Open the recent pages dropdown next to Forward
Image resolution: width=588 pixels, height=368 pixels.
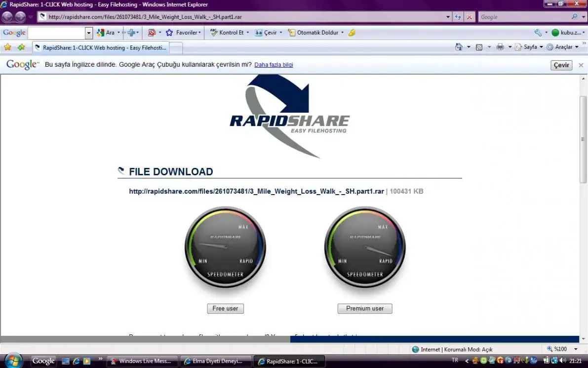(31, 17)
